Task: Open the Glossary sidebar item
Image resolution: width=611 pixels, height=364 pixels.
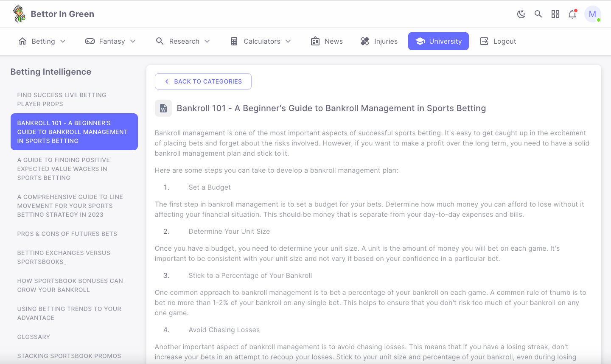Action: (x=74, y=337)
